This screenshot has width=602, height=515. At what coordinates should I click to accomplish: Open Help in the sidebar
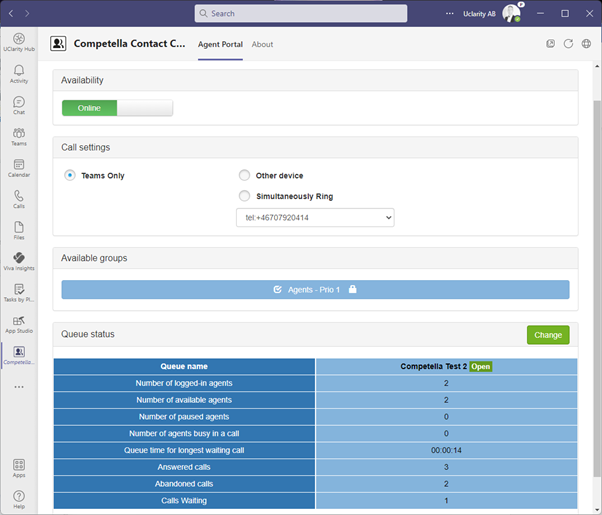pos(19,499)
